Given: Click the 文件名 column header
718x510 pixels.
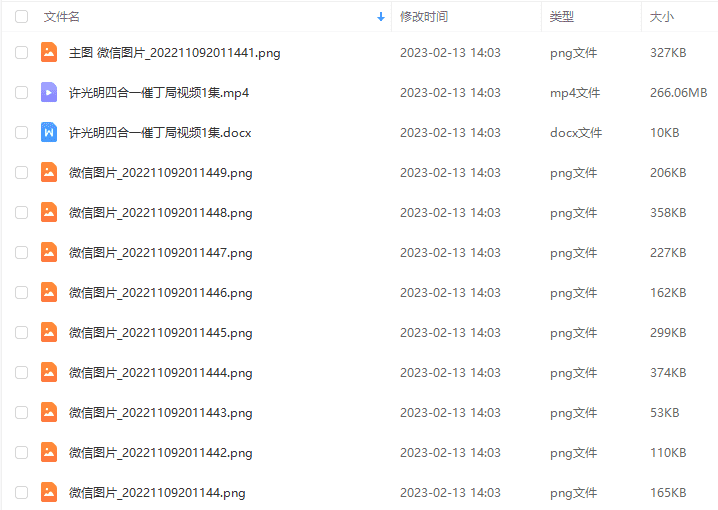Looking at the screenshot, I should tap(61, 17).
